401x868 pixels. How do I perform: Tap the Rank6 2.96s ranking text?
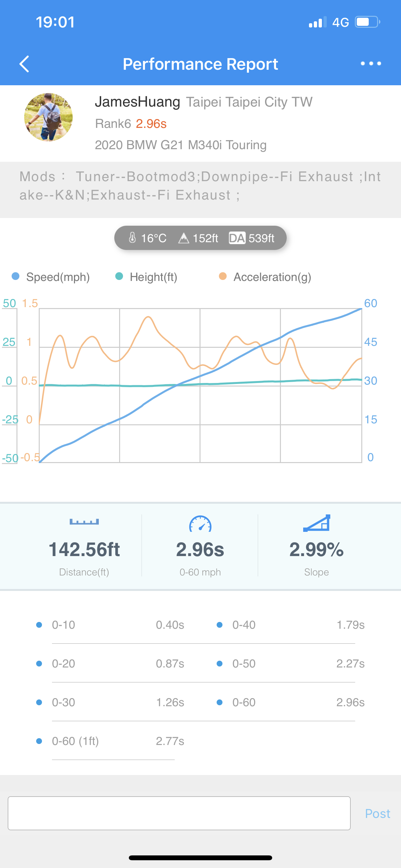(x=131, y=124)
